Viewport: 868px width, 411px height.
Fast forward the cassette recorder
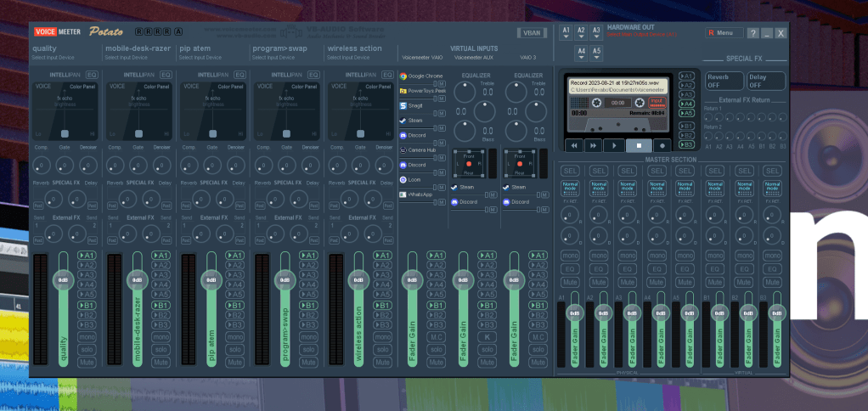point(593,145)
